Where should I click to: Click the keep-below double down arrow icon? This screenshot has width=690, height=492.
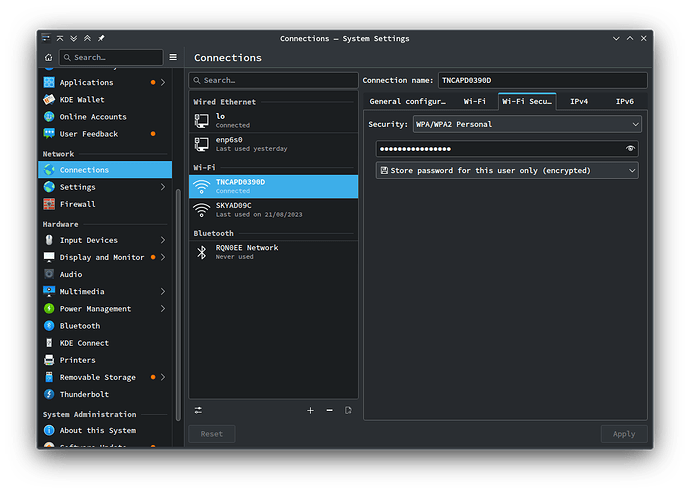[x=73, y=38]
